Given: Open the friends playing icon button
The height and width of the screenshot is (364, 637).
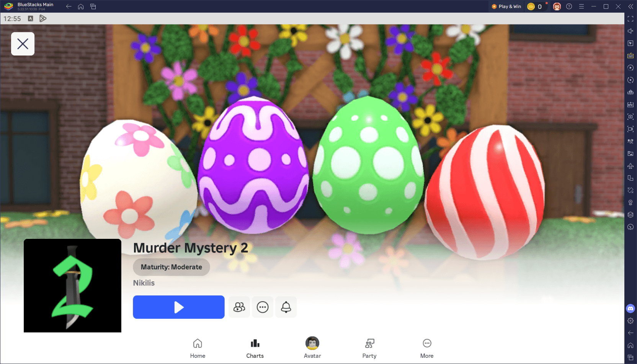Looking at the screenshot, I should coord(239,307).
